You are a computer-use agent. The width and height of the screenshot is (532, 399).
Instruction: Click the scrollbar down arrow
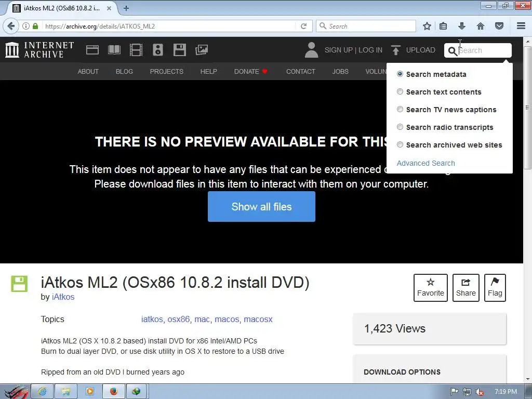point(528,379)
